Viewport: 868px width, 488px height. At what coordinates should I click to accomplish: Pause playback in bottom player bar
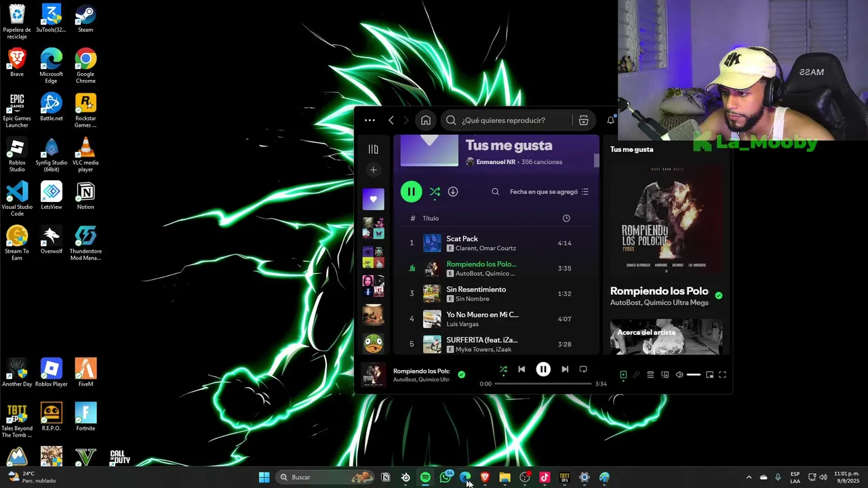tap(543, 369)
